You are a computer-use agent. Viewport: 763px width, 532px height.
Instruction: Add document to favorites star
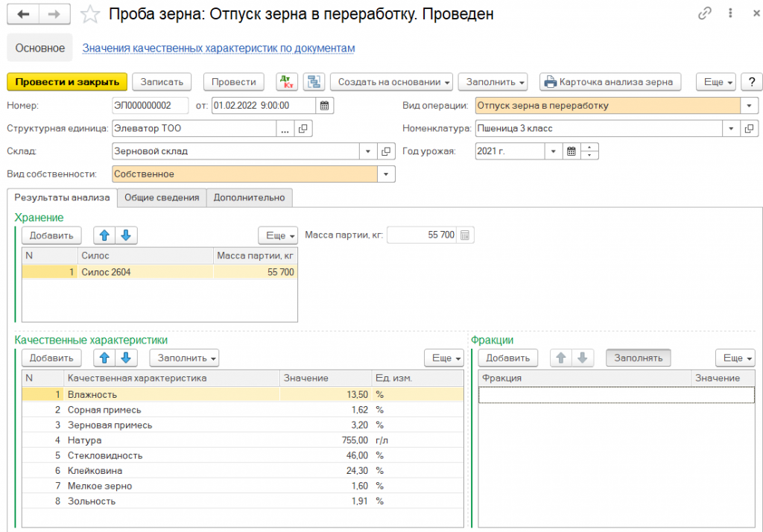coord(90,14)
